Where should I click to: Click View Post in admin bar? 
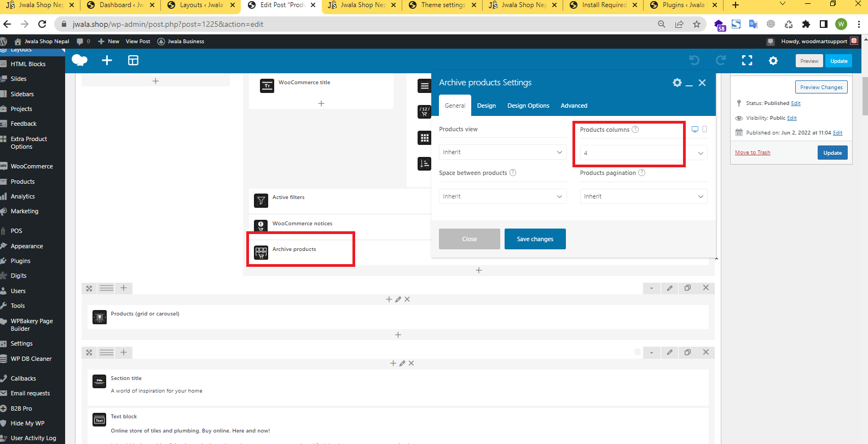[138, 42]
